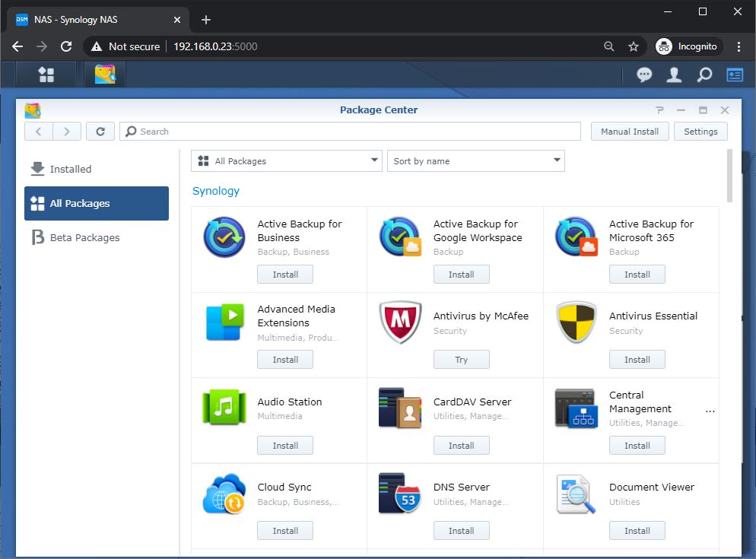
Task: Open Sort by name dropdown
Action: 476,160
